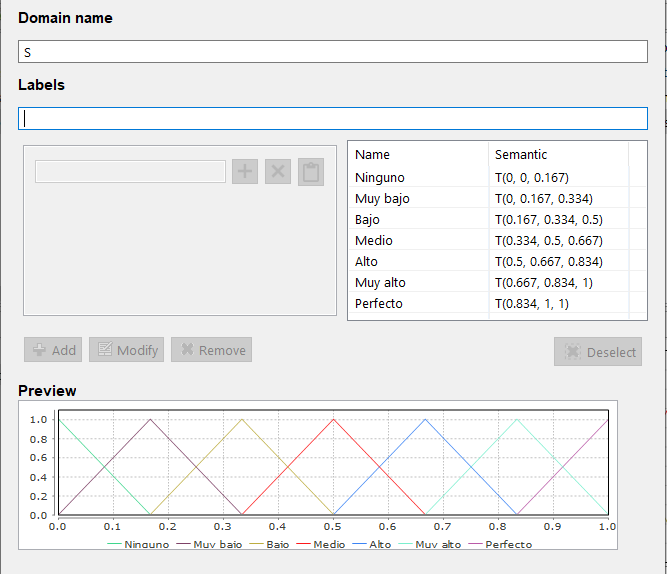Select the Perfecto label row
The image size is (667, 574).
tap(420, 303)
